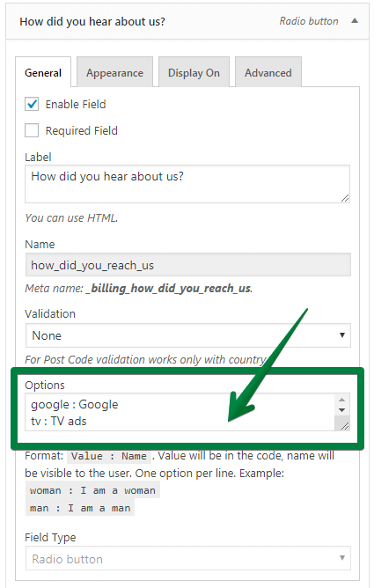The width and height of the screenshot is (374, 588).
Task: Click the 'How did you hear about us?' header
Action: pos(92,22)
